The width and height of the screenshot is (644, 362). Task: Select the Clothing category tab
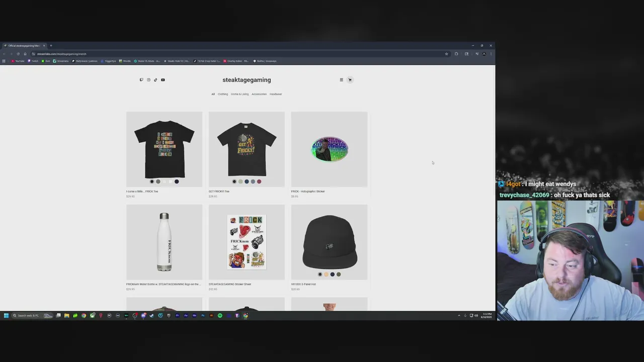click(x=223, y=94)
